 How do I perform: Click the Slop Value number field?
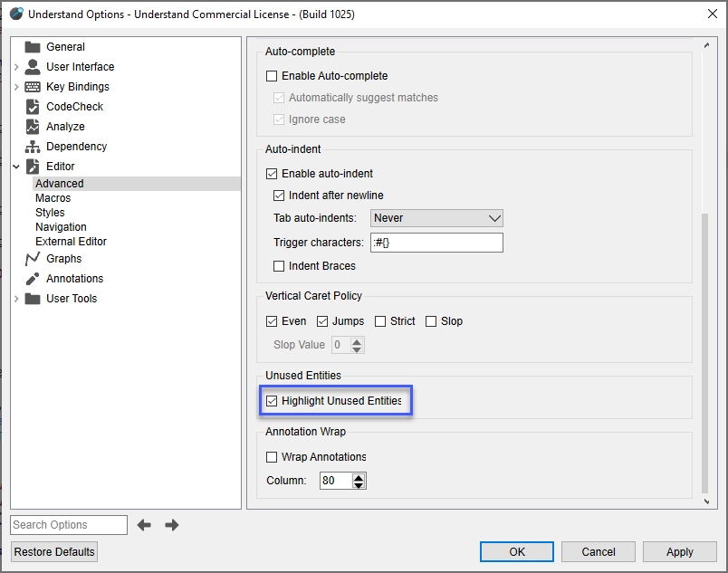(x=340, y=345)
